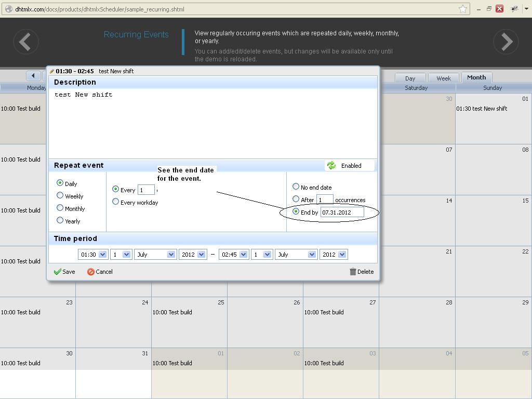Image resolution: width=532 pixels, height=399 pixels.
Task: Open the 02:45 end time dropdown
Action: 233,255
